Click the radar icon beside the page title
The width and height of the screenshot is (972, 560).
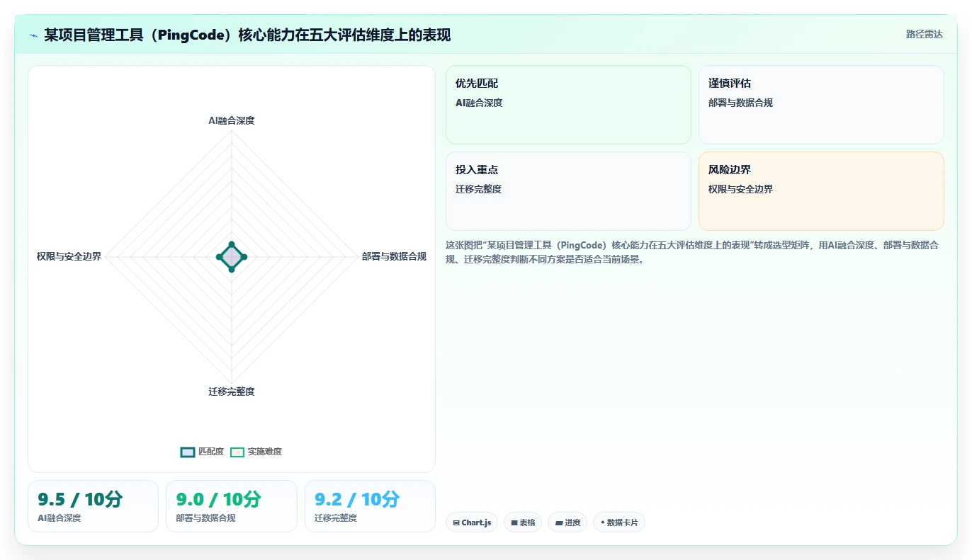click(x=33, y=35)
